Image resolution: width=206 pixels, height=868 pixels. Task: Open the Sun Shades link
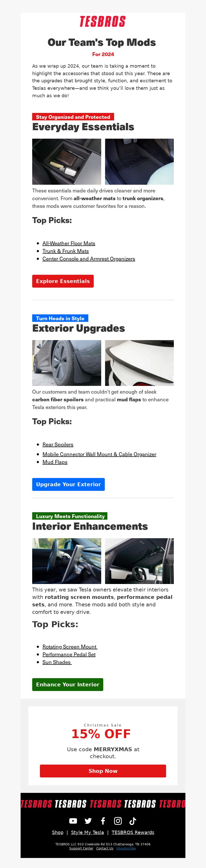point(57,662)
